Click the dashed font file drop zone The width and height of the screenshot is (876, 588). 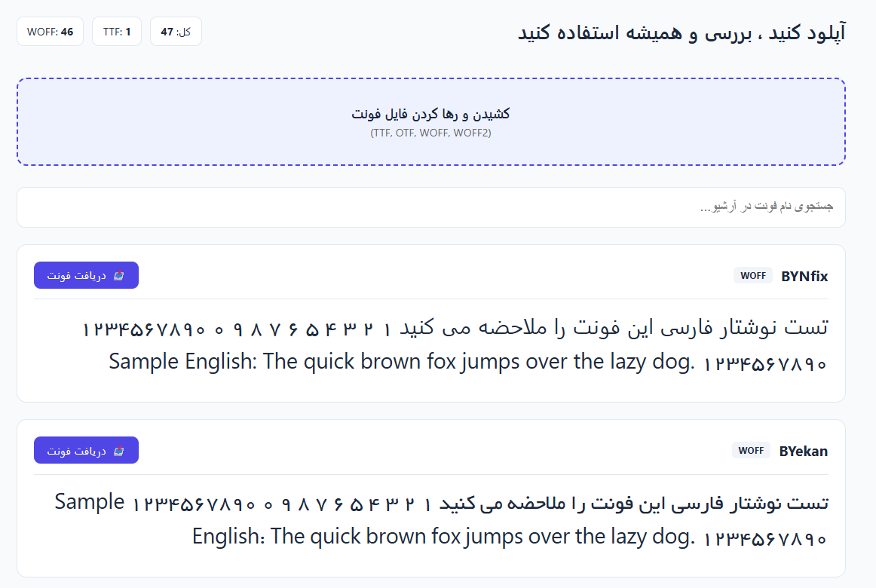(430, 121)
